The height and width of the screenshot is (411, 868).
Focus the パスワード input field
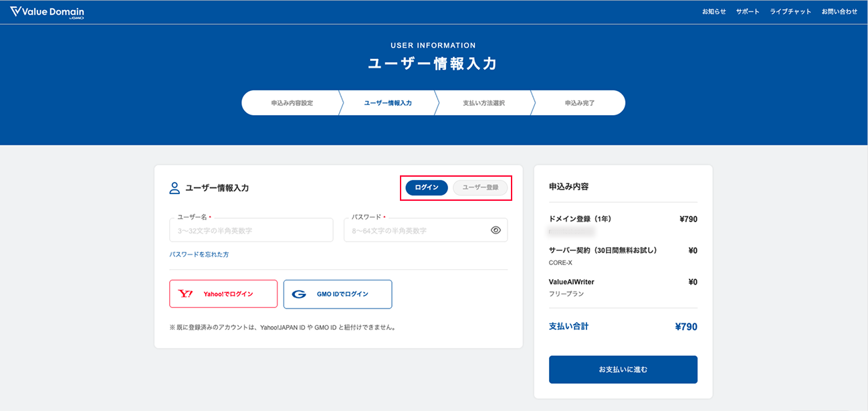pos(417,230)
